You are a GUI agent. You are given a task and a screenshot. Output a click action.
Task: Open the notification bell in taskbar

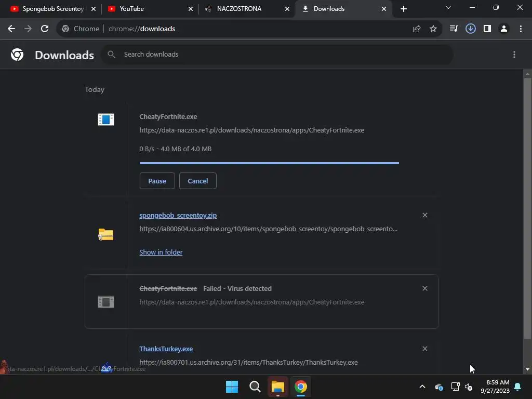pos(518,387)
